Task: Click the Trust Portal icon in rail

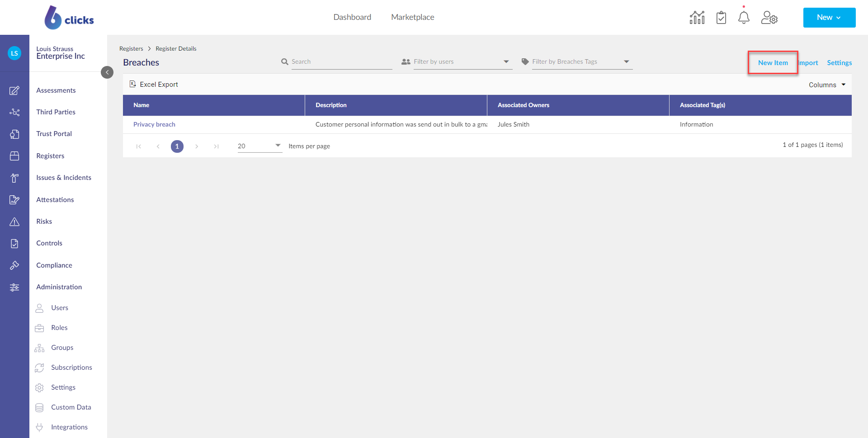Action: coord(14,134)
